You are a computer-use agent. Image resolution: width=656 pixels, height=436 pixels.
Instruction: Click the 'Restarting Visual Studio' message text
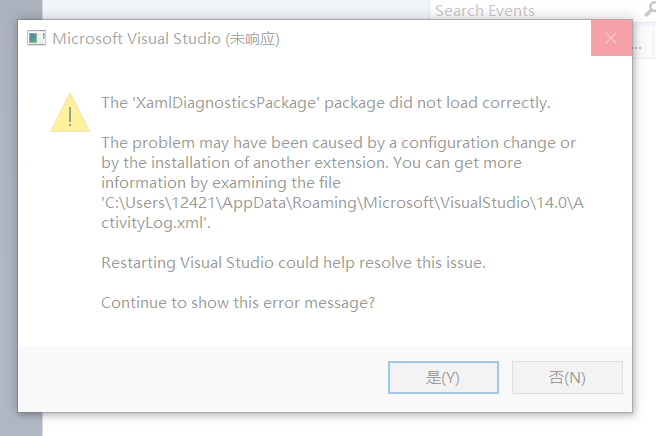(x=293, y=263)
